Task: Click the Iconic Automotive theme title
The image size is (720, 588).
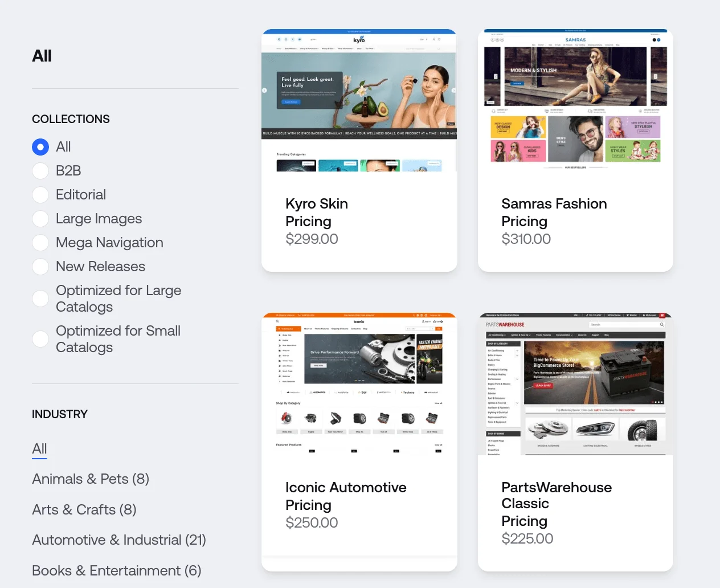Action: coord(346,488)
